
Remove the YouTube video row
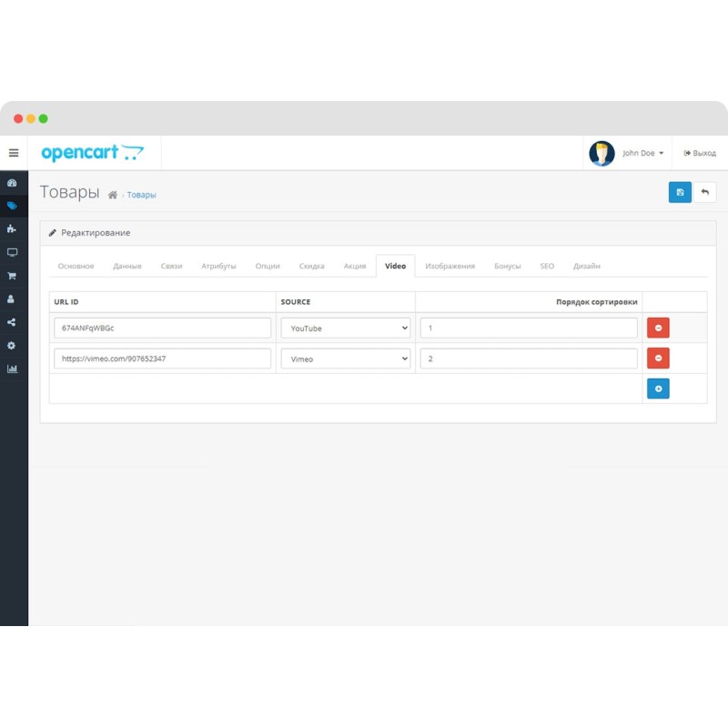click(x=658, y=328)
